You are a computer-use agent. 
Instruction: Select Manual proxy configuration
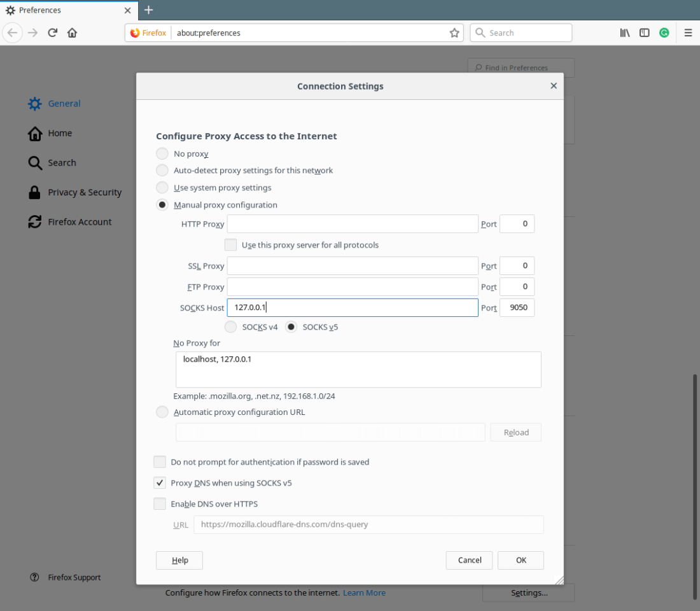pos(162,204)
